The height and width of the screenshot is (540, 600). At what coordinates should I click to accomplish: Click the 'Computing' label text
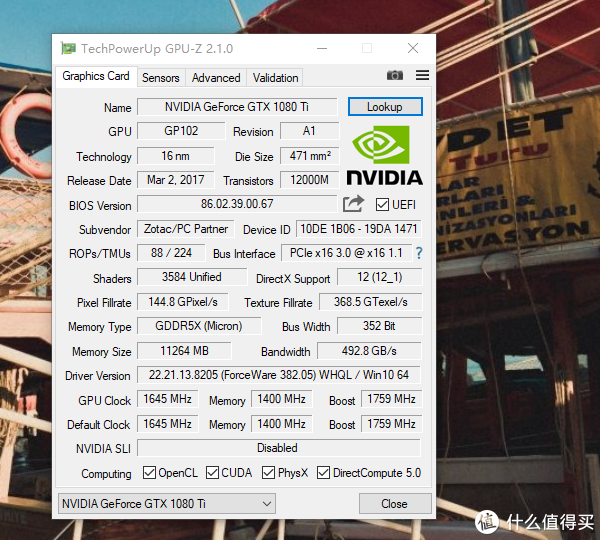point(106,474)
